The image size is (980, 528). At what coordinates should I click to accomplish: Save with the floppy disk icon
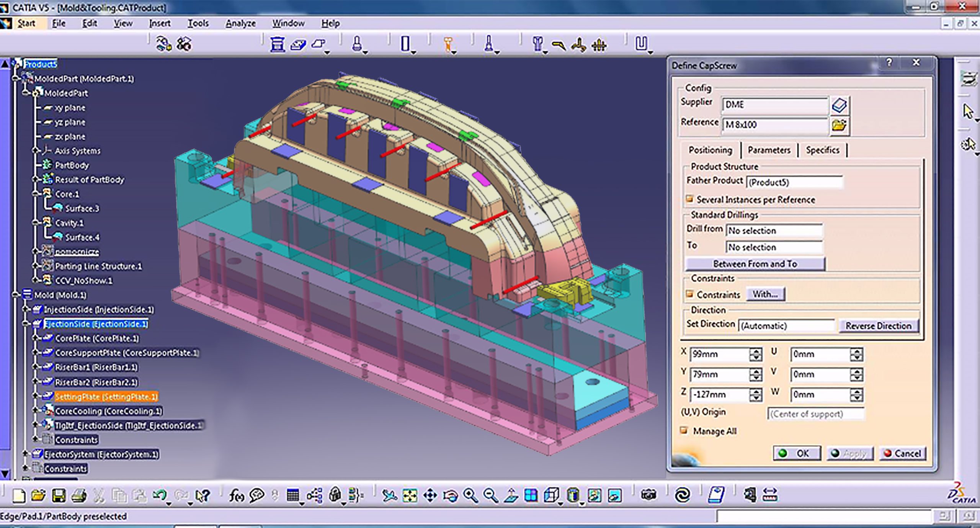pos(59,495)
